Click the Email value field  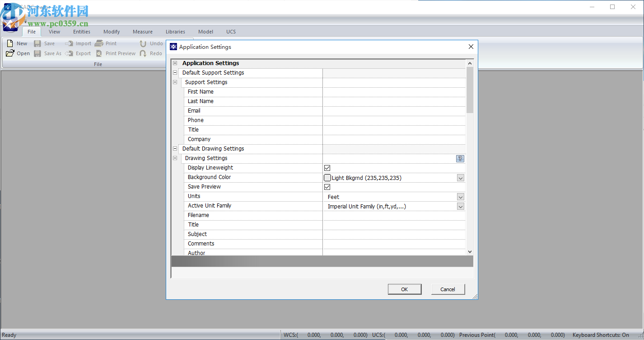pos(394,111)
